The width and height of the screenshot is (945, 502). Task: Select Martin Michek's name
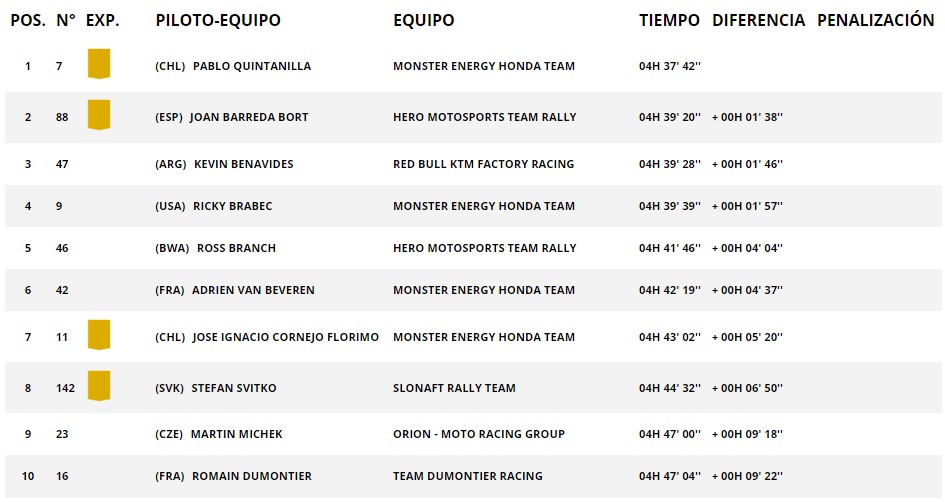[x=236, y=434]
